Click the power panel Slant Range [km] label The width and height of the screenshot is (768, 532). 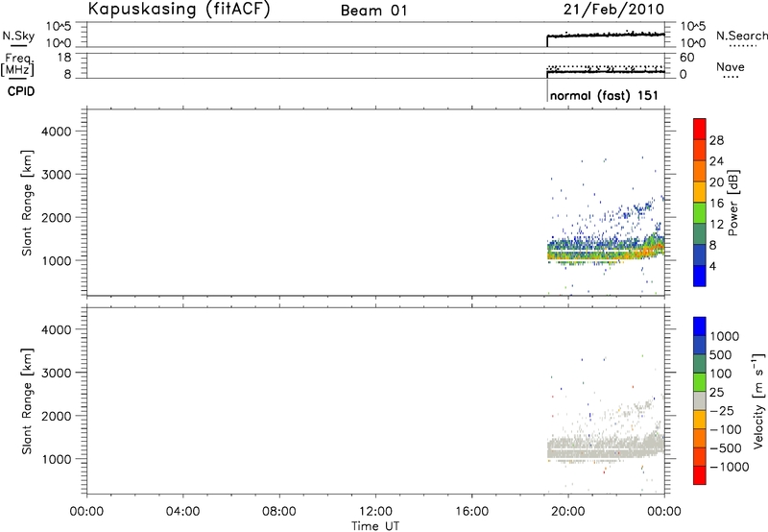pos(27,203)
